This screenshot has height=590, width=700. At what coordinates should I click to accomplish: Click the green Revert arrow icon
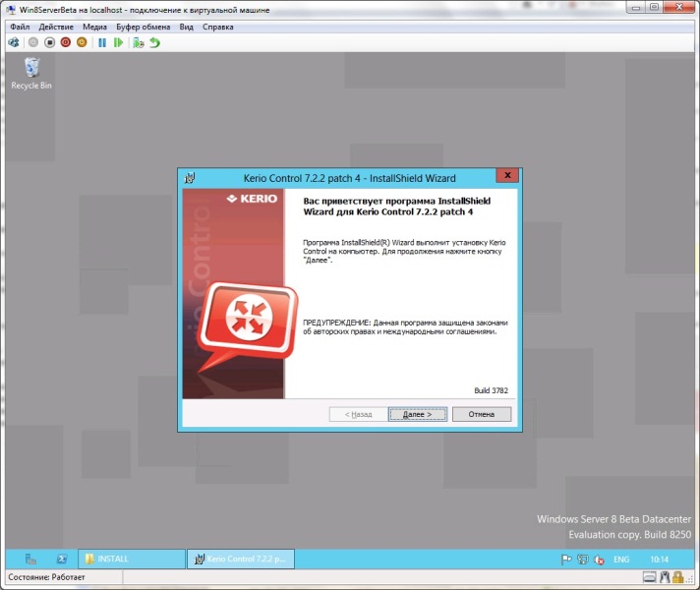154,42
